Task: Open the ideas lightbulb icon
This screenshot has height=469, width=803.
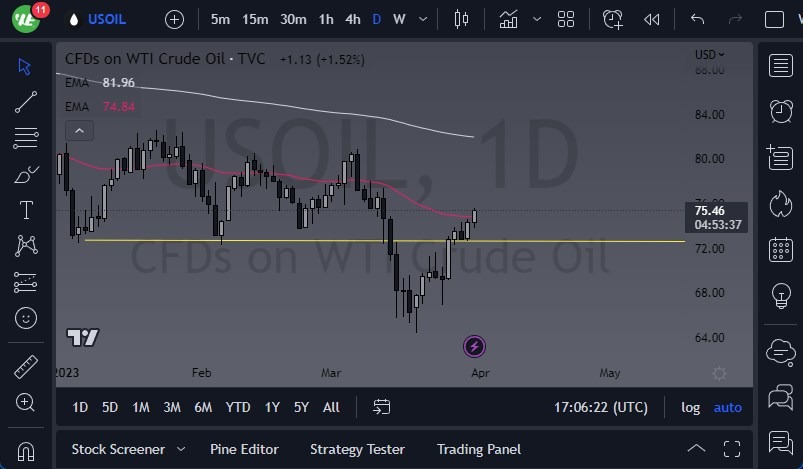Action: (x=780, y=295)
